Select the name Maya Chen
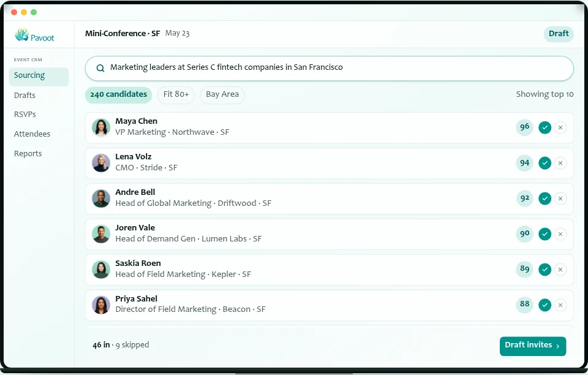The width and height of the screenshot is (588, 375). click(136, 121)
